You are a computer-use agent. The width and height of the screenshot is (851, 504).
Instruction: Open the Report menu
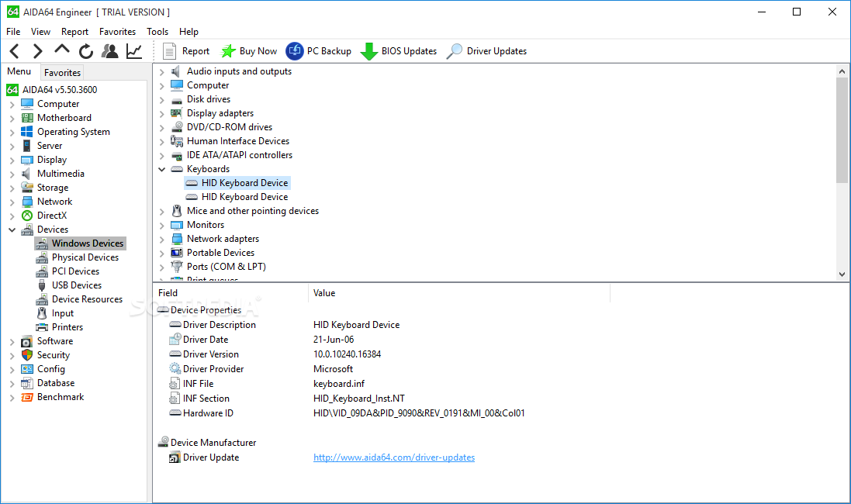pyautogui.click(x=75, y=32)
